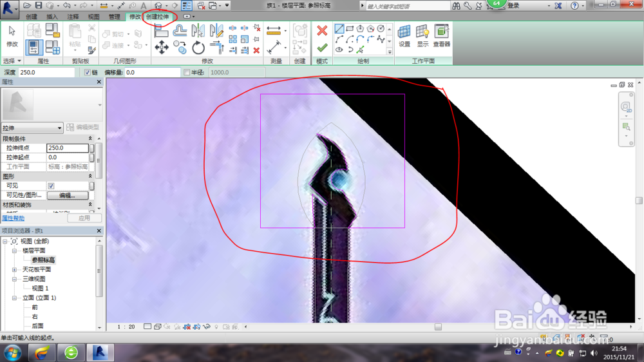Select the Pick Lines draw tool
Screen dimensions: 644x362
click(x=360, y=50)
